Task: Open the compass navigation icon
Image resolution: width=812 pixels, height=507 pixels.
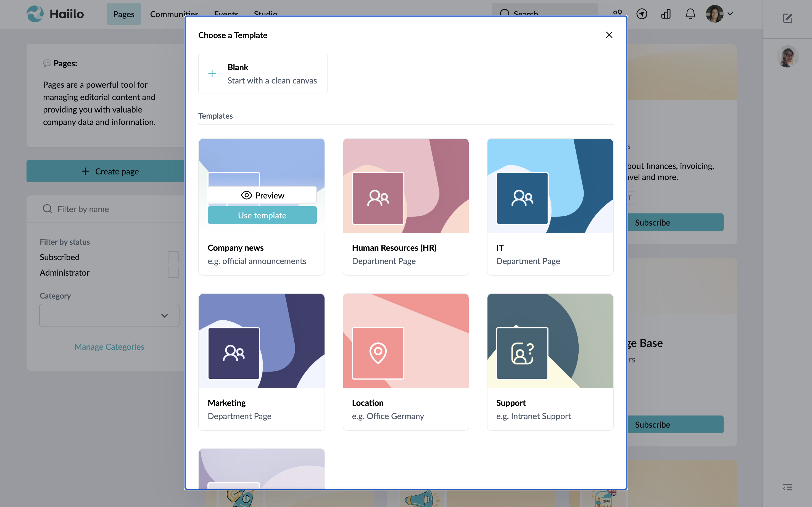Action: click(x=642, y=14)
